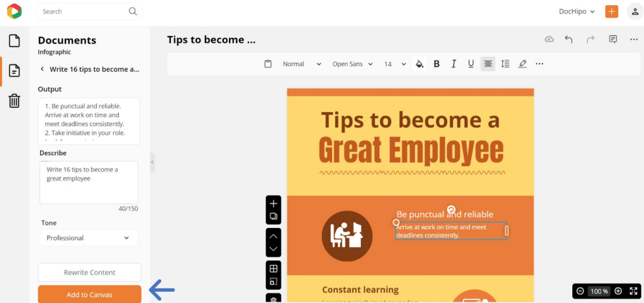Select the Constant learning heading
The height and width of the screenshot is (303, 644).
coord(360,289)
